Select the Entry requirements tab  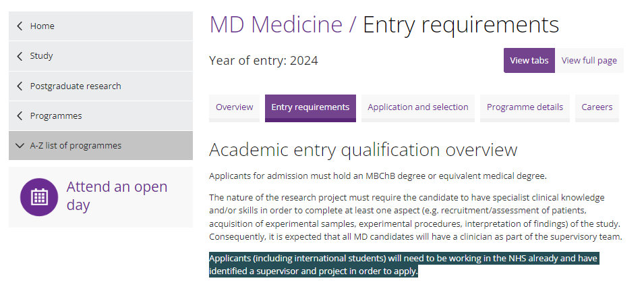(x=310, y=108)
